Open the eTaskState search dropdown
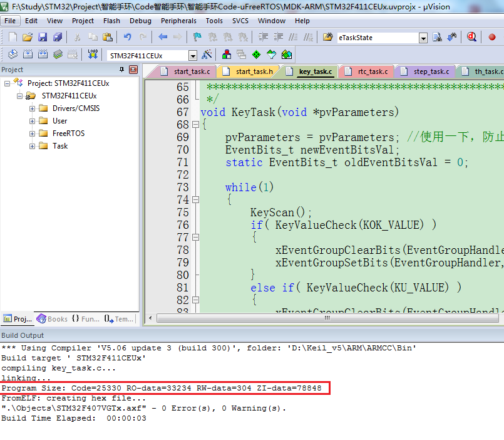 point(423,38)
